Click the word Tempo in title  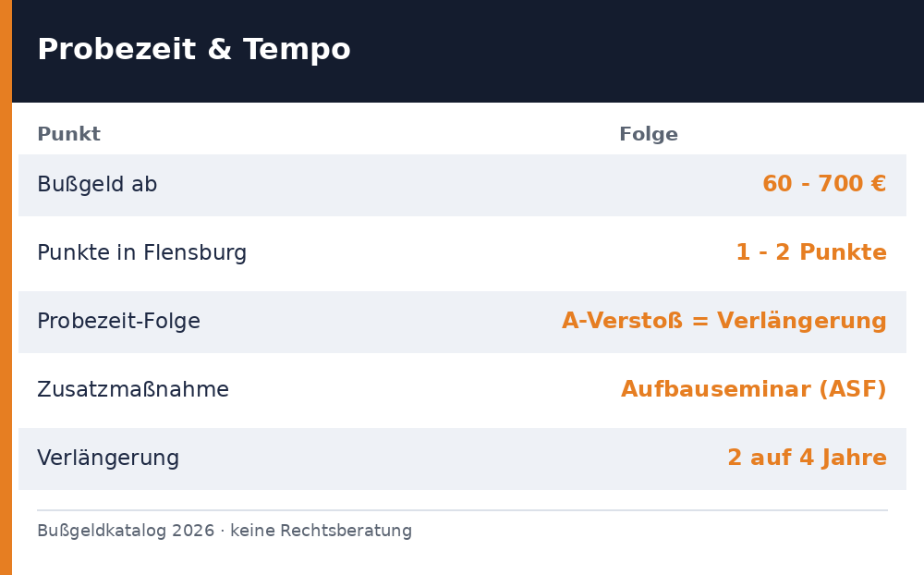[297, 51]
